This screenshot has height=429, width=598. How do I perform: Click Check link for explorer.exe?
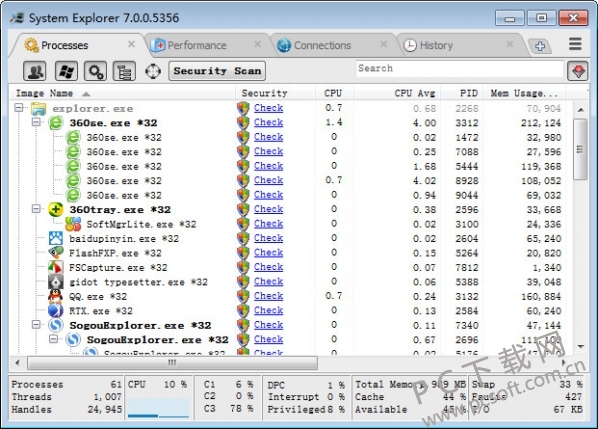[x=268, y=108]
